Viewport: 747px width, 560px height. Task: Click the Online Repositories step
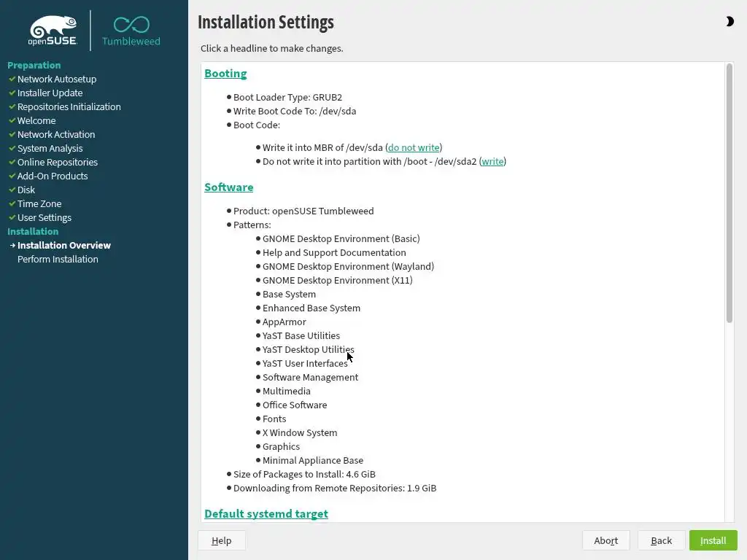[58, 162]
